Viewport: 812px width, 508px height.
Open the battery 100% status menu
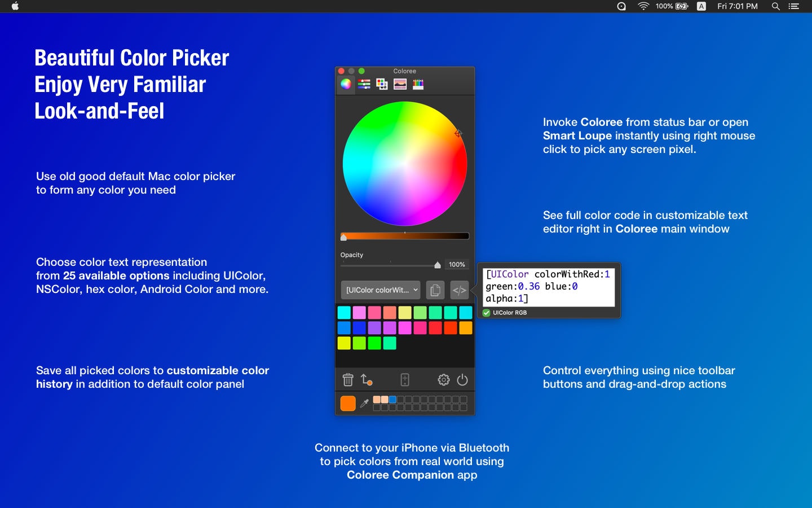coord(672,6)
